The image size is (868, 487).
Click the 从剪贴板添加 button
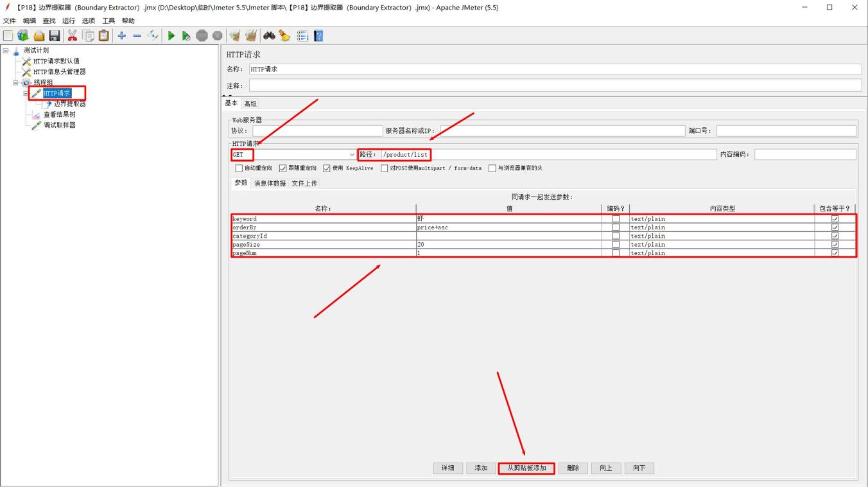(526, 468)
